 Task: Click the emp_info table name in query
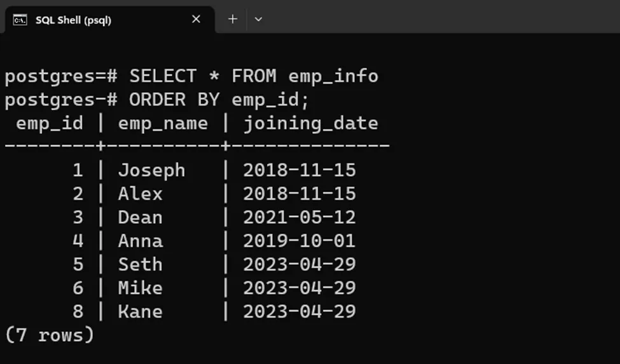click(333, 76)
